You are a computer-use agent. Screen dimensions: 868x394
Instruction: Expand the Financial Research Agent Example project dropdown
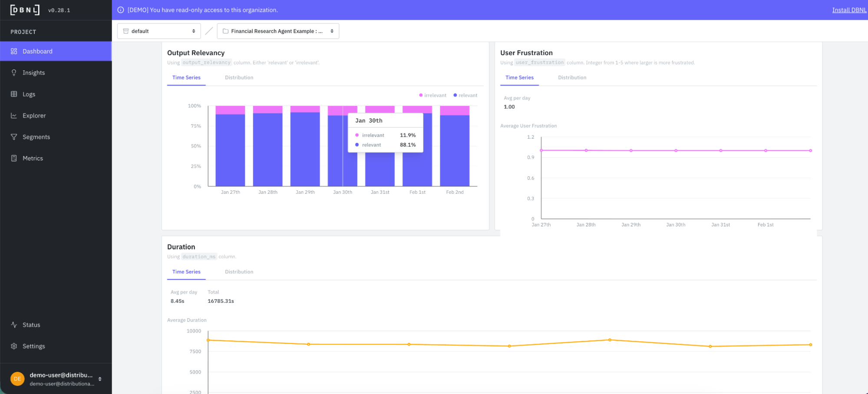(278, 31)
